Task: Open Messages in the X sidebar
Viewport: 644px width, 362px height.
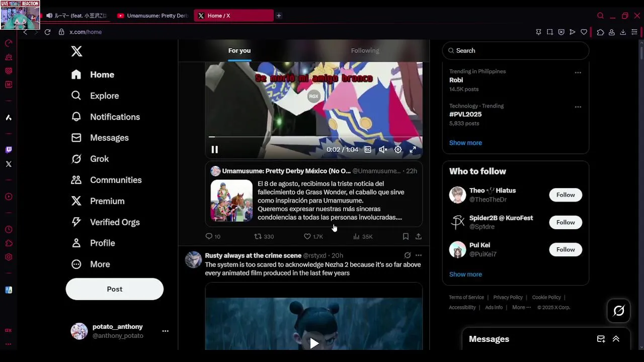Action: [100, 138]
